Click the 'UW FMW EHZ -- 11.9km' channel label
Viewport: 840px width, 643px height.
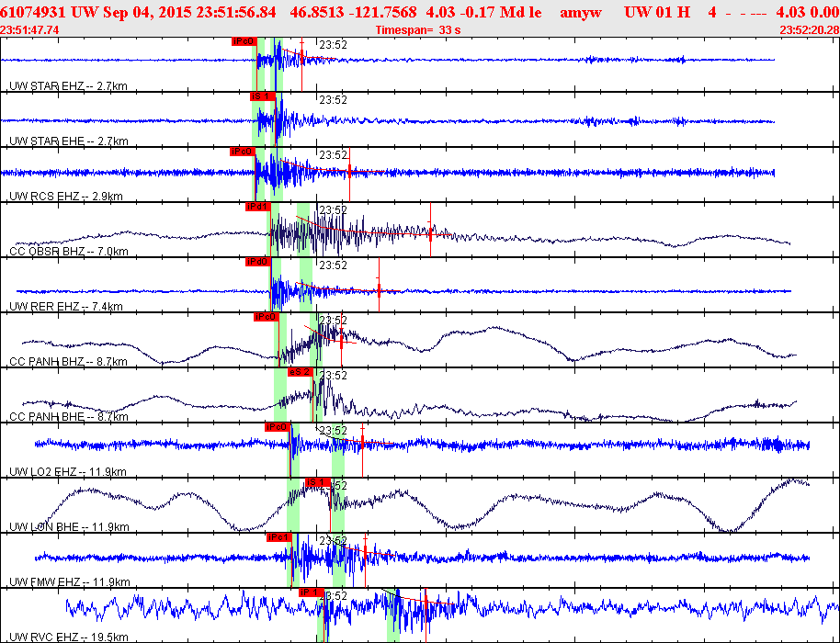tap(70, 582)
